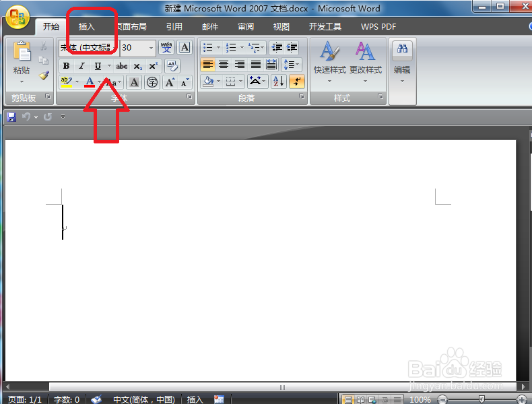Toggle italic formatting
Image resolution: width=532 pixels, height=404 pixels.
81,66
